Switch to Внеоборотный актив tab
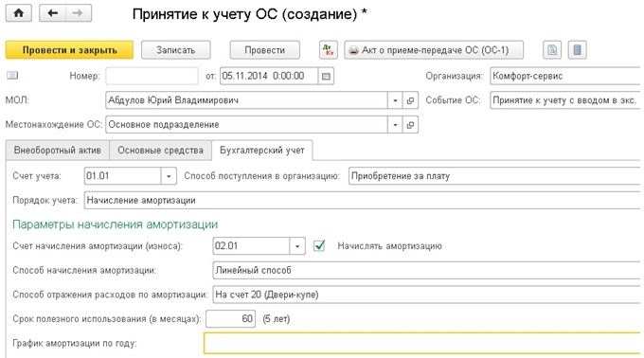The height and width of the screenshot is (358, 644). tap(58, 151)
